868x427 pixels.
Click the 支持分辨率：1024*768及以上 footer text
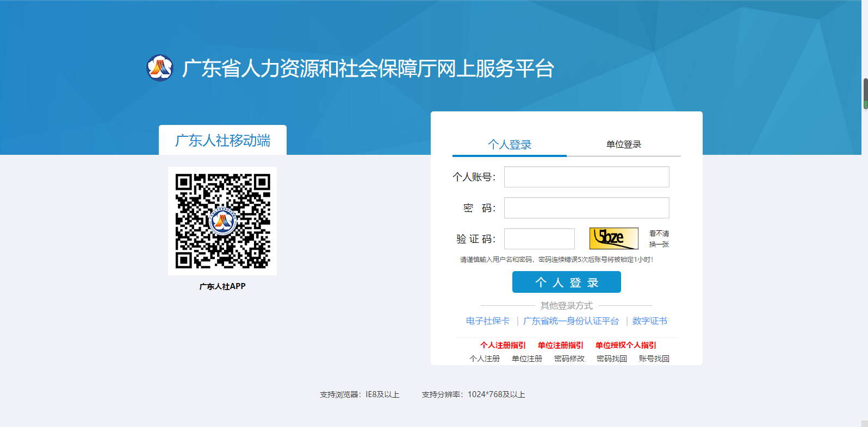(x=474, y=394)
